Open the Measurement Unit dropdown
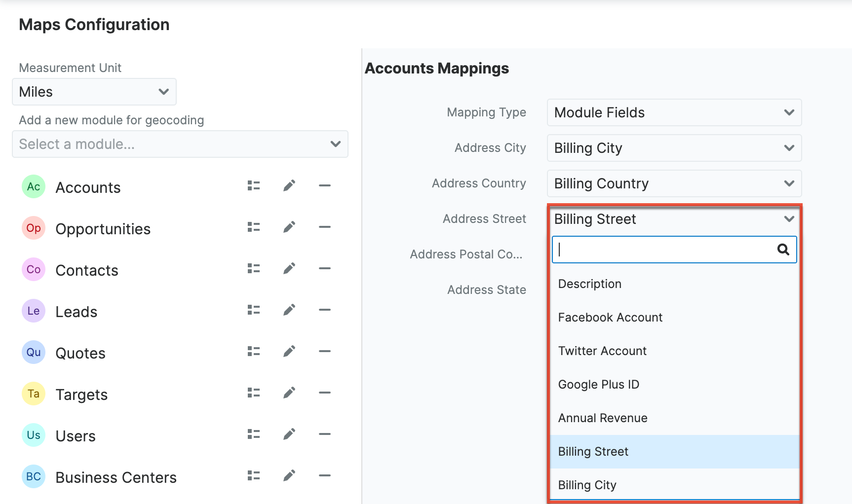Viewport: 852px width, 504px height. (94, 92)
